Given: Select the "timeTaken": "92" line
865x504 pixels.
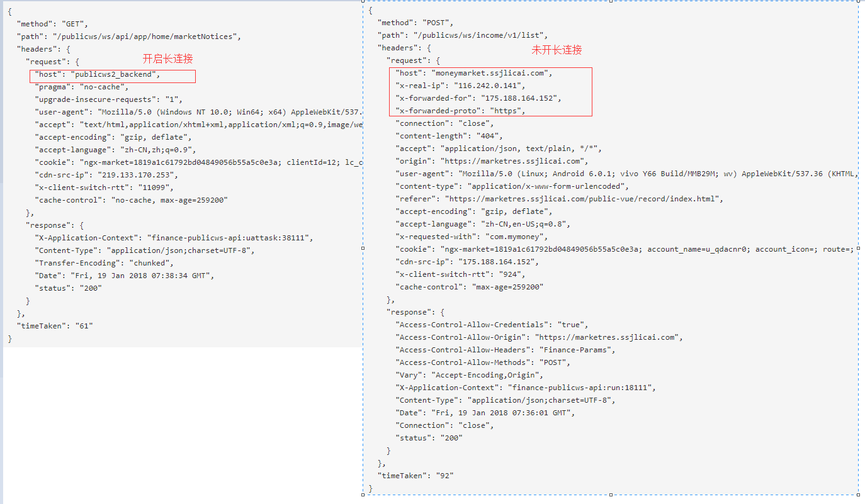Looking at the screenshot, I should pos(416,476).
